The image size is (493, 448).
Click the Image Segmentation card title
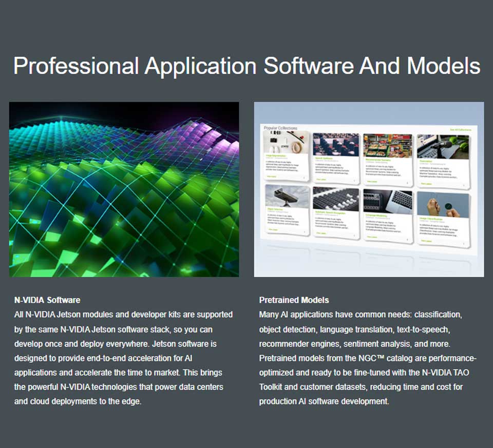276,154
